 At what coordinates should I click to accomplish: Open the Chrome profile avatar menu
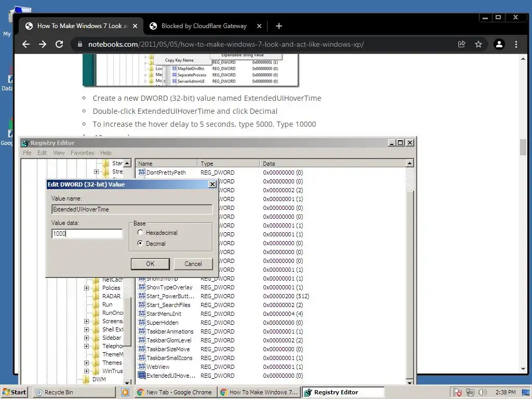[499, 45]
